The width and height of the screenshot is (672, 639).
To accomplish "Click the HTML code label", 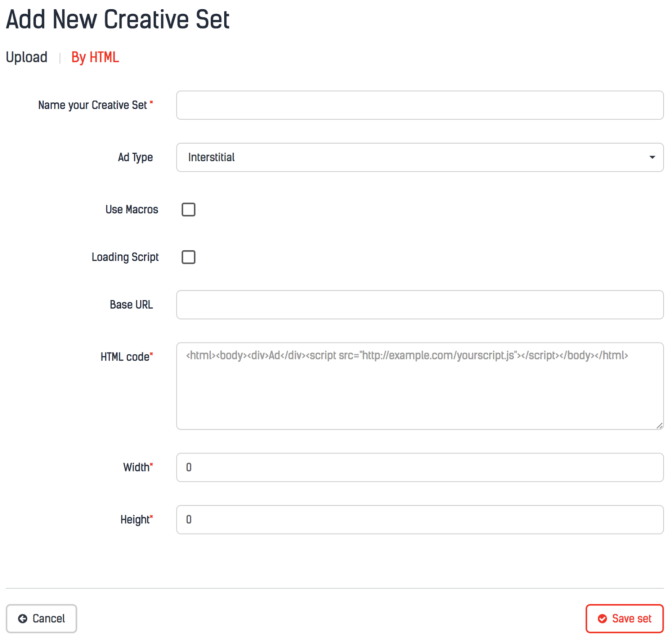I will [x=125, y=357].
